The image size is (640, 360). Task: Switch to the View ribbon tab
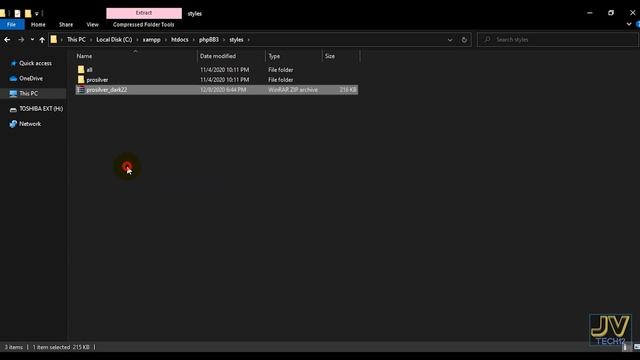(92, 24)
